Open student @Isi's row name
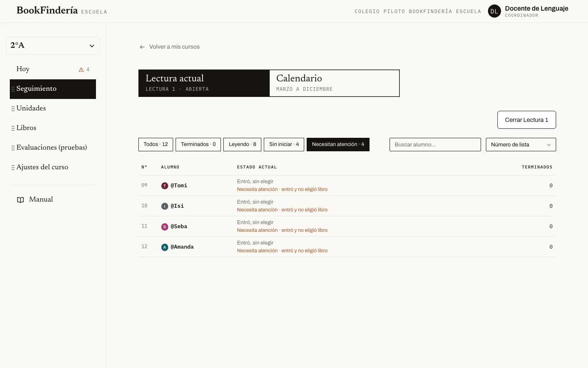This screenshot has height=368, width=588. [x=177, y=206]
